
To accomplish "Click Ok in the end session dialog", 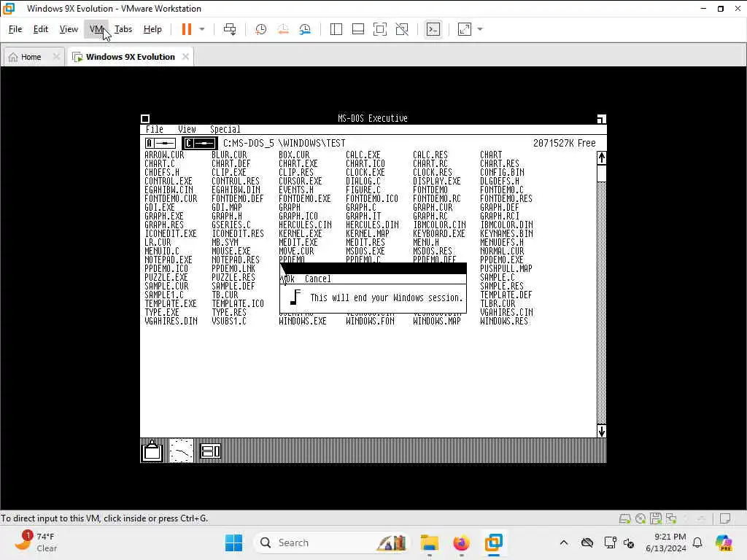I will click(289, 279).
